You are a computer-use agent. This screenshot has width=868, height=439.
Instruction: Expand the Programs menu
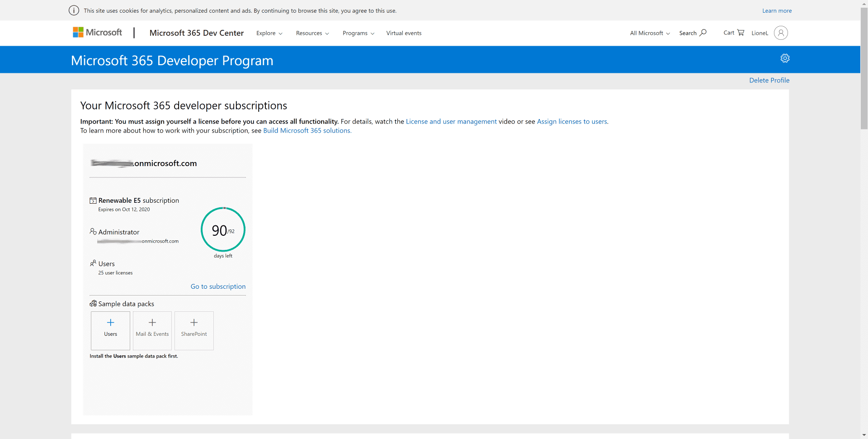pos(359,33)
